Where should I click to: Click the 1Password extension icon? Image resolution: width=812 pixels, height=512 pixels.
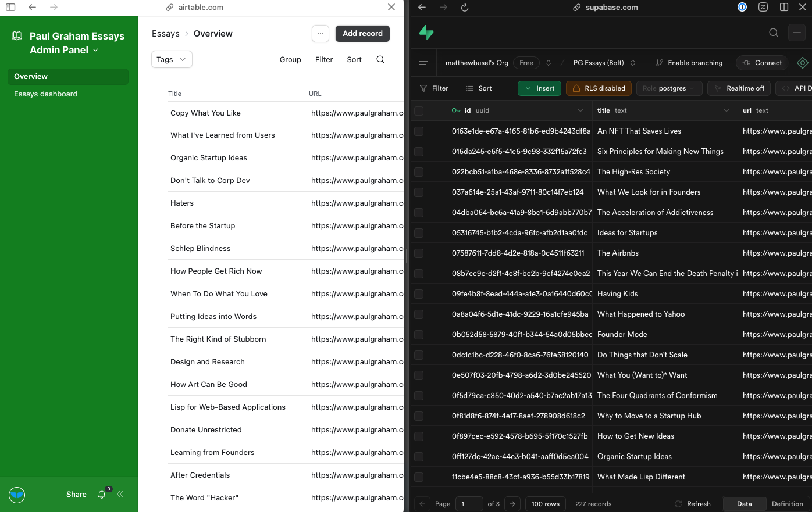742,8
